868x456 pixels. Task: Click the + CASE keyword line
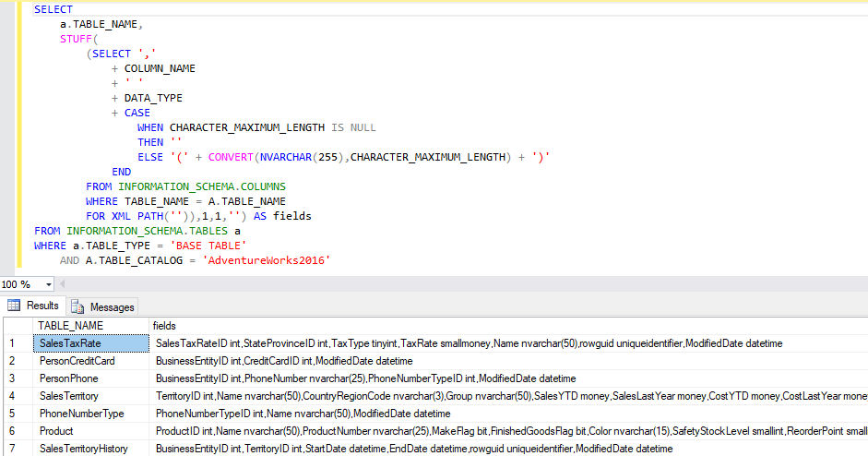[x=131, y=113]
